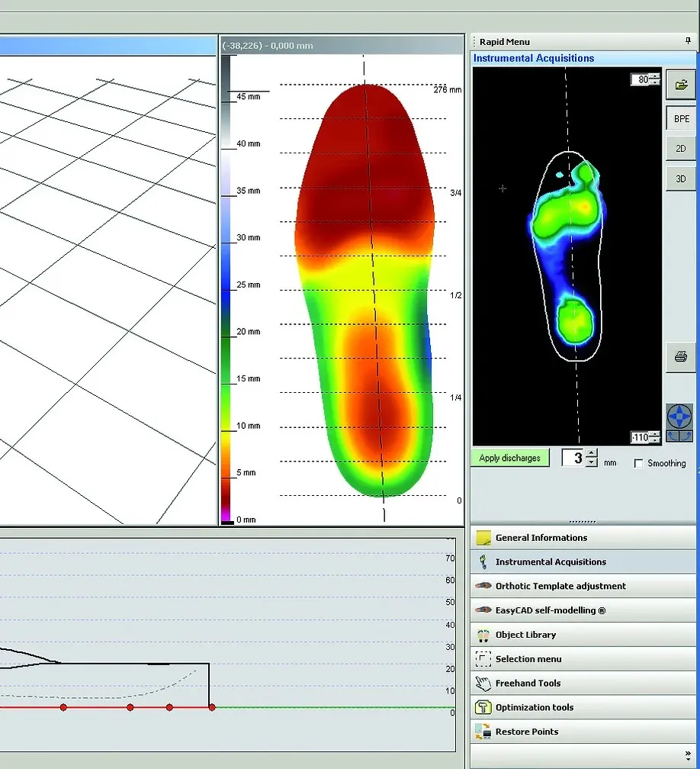The height and width of the screenshot is (769, 700).
Task: Open General Informations via yellow note icon
Action: pos(483,538)
